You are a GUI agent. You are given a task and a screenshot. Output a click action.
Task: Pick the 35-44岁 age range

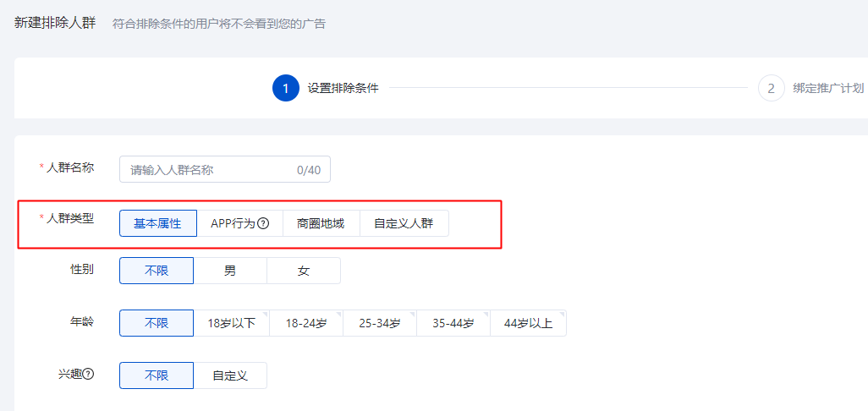(x=453, y=323)
